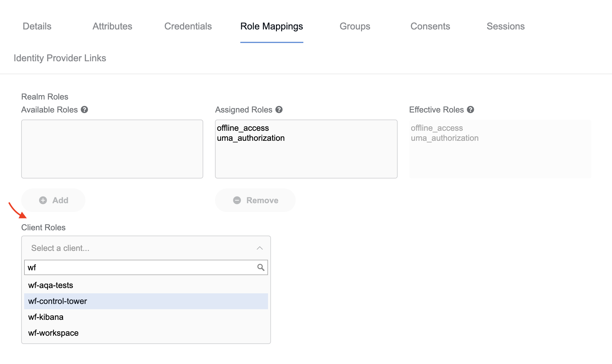Open the Groups tab

[355, 26]
